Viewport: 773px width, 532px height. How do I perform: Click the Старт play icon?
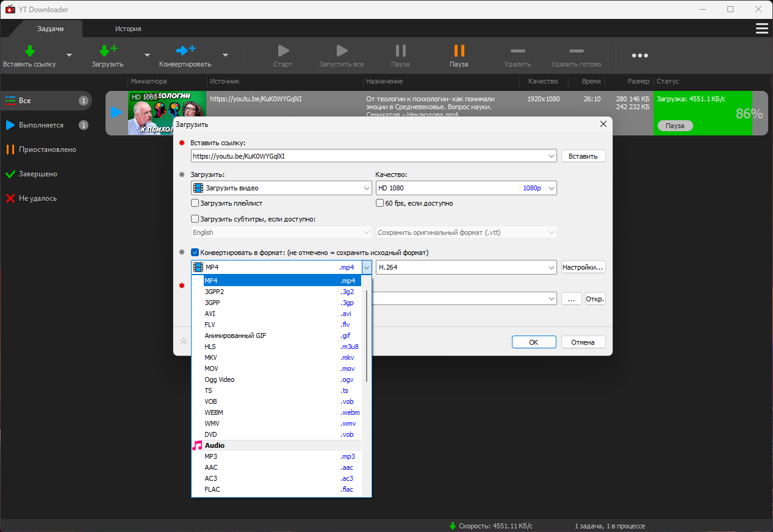coord(283,51)
